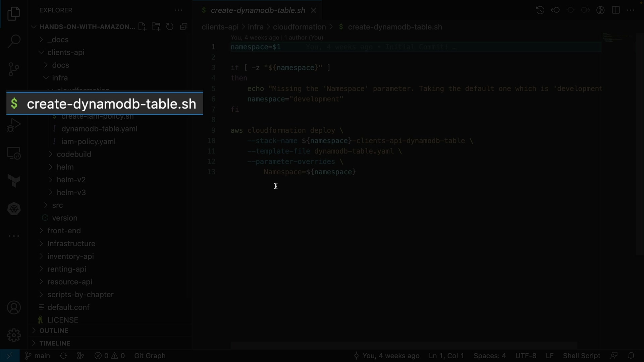The width and height of the screenshot is (644, 362).
Task: Toggle the split editor layout button
Action: (615, 10)
